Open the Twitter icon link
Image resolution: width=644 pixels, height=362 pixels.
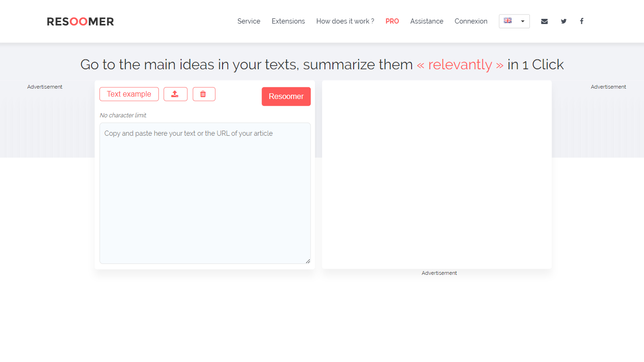(563, 21)
